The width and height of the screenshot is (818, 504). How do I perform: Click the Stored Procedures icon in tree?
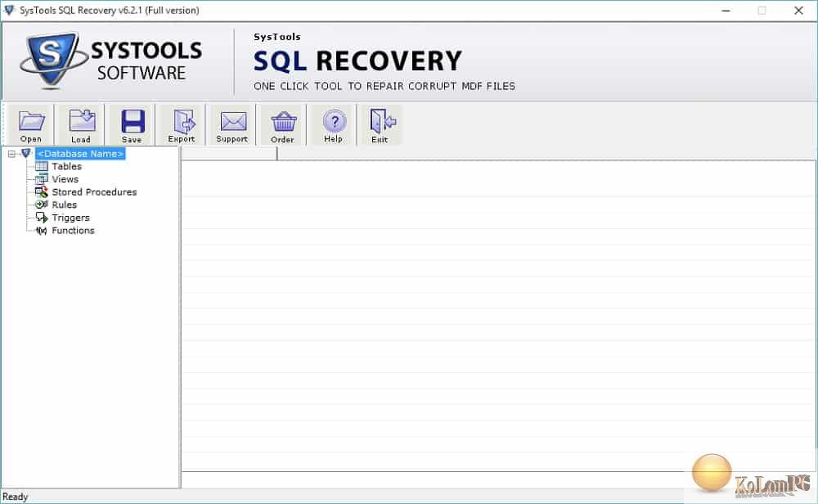click(42, 192)
